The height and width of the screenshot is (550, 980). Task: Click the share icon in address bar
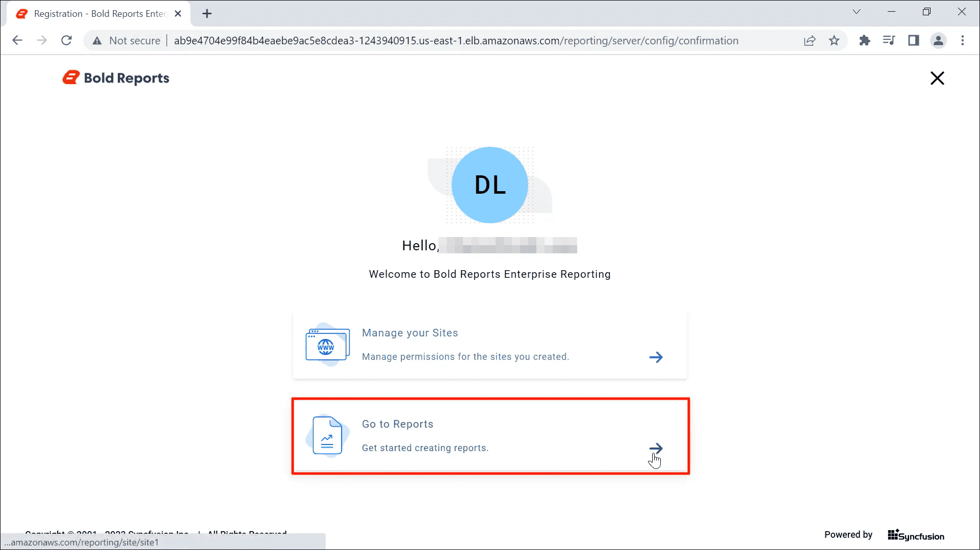(810, 40)
